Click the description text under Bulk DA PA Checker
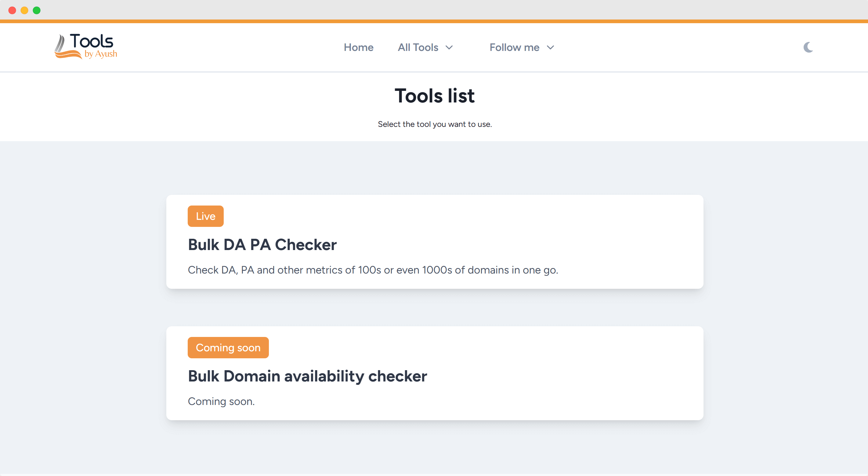 (x=373, y=270)
